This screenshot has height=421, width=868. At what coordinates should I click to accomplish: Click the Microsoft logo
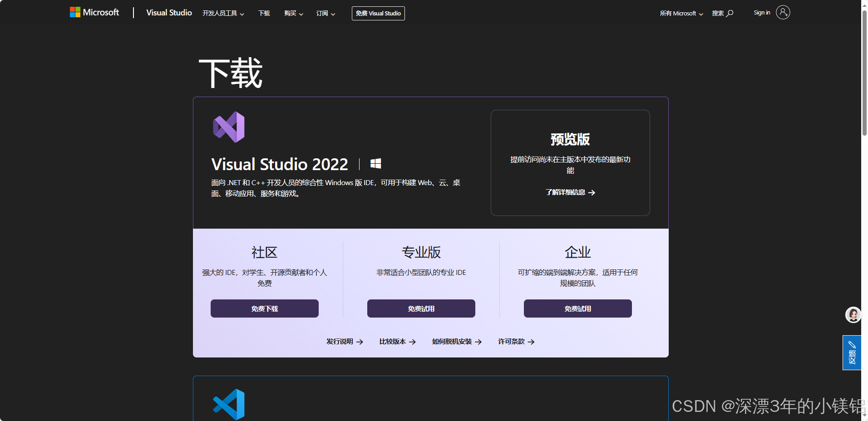coord(94,12)
